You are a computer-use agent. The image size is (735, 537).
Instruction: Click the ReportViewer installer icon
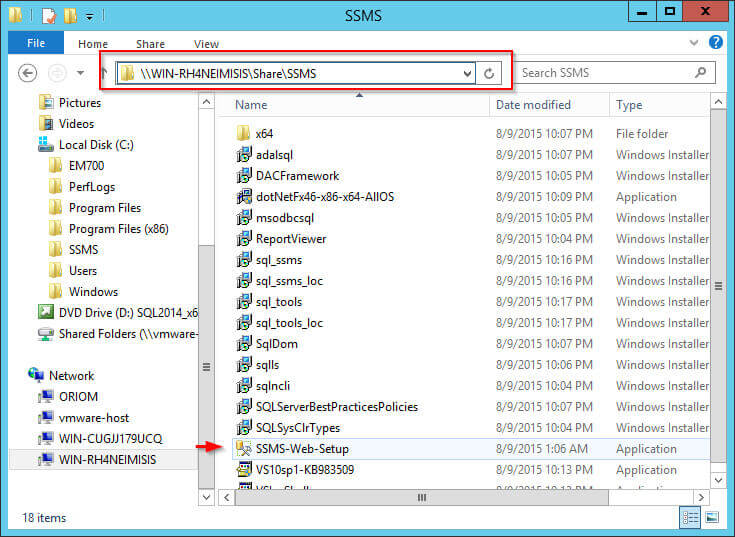[244, 239]
